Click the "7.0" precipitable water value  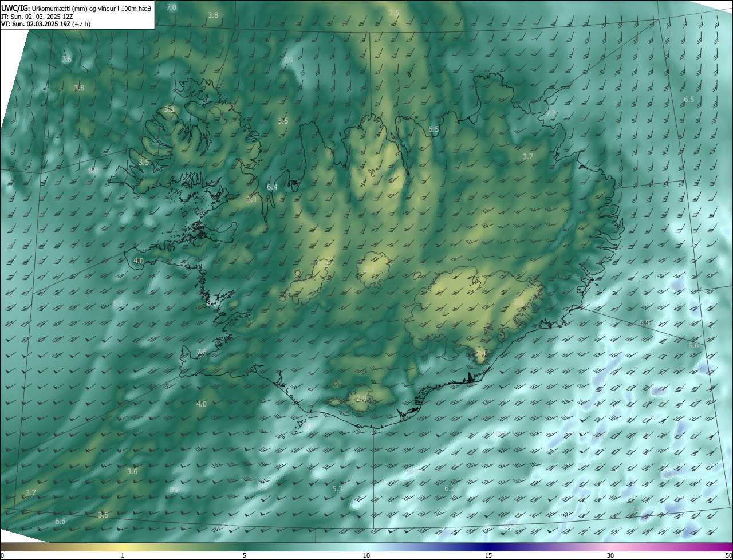(171, 7)
